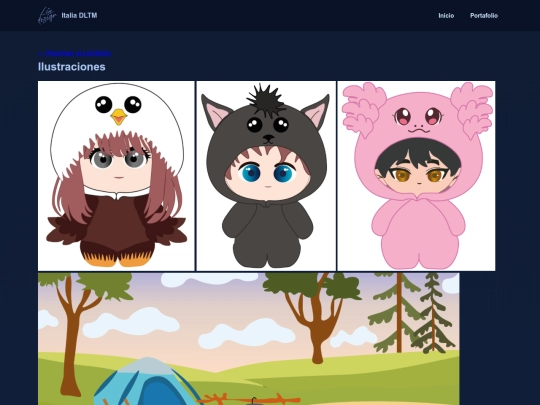Follow the blue return-to-portfolio link
Image resolution: width=540 pixels, height=405 pixels.
pyautogui.click(x=74, y=53)
